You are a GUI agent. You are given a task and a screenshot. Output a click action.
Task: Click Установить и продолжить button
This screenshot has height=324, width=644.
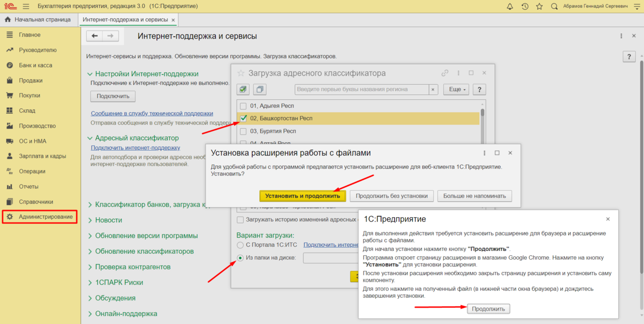303,196
